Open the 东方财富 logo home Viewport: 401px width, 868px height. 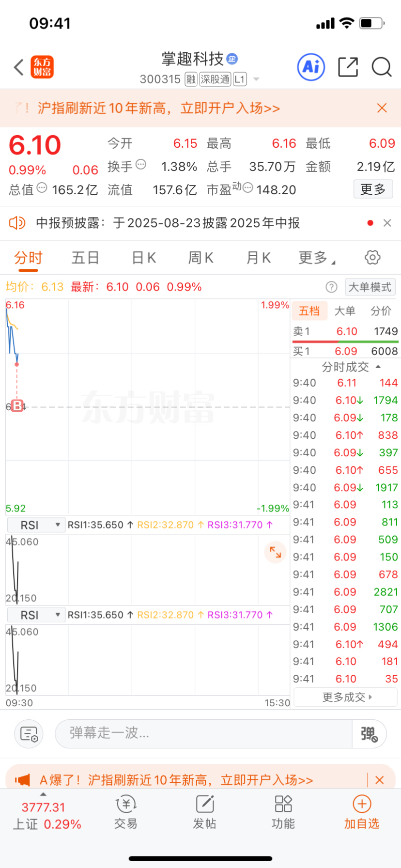(42, 67)
